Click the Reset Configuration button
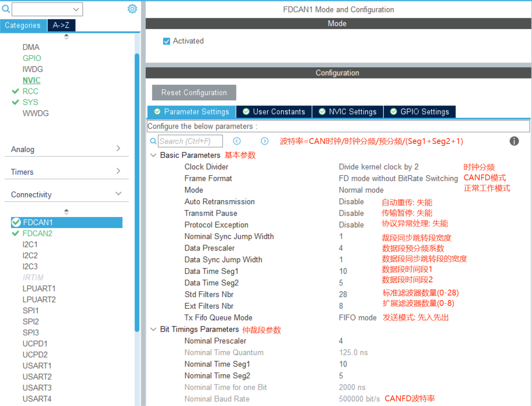 tap(194, 92)
